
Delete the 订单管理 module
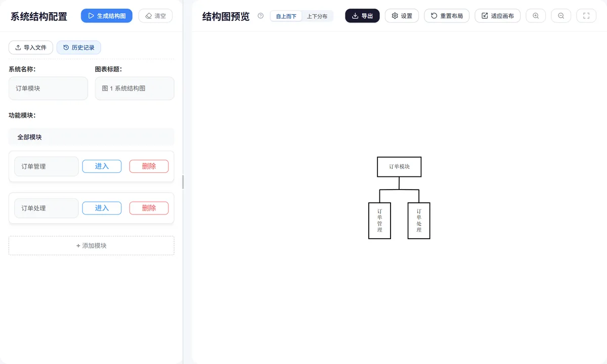point(149,166)
